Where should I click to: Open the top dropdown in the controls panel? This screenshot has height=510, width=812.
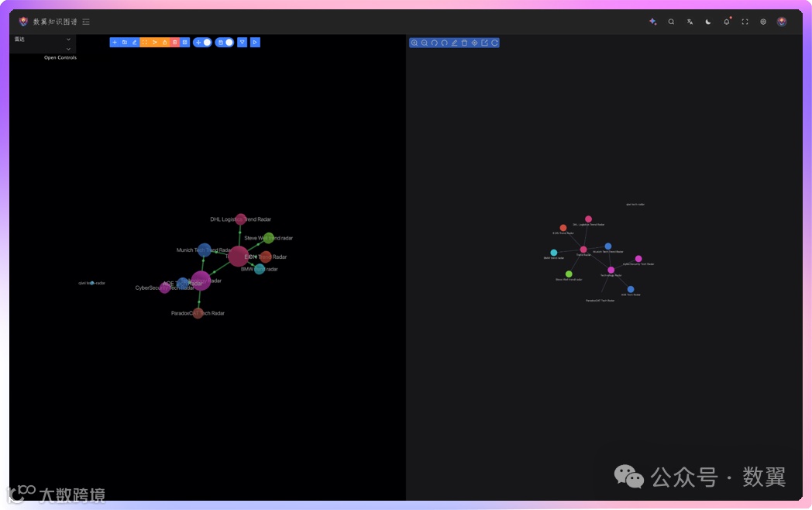[43, 40]
